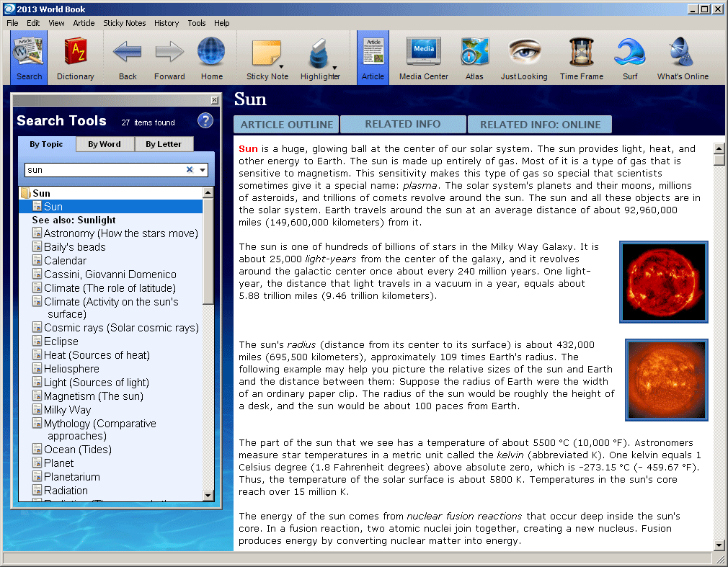Image resolution: width=728 pixels, height=567 pixels.
Task: Open Ocean (Tides) result
Action: point(78,449)
